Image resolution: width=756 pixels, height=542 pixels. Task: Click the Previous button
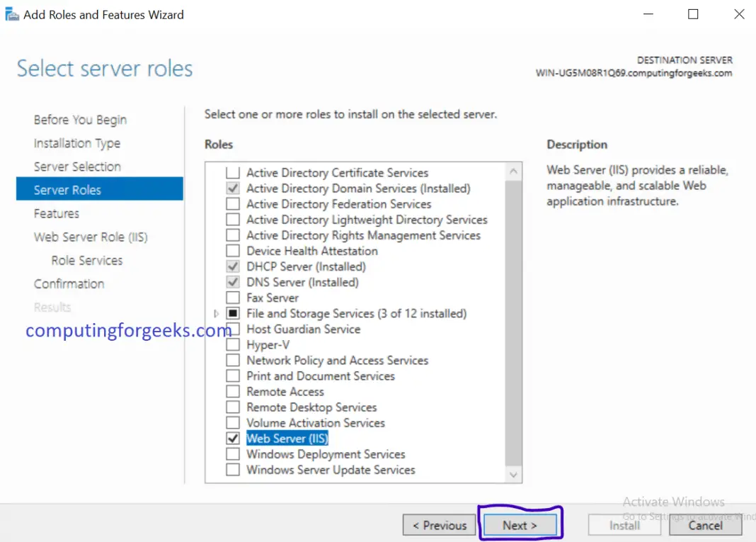pyautogui.click(x=439, y=525)
